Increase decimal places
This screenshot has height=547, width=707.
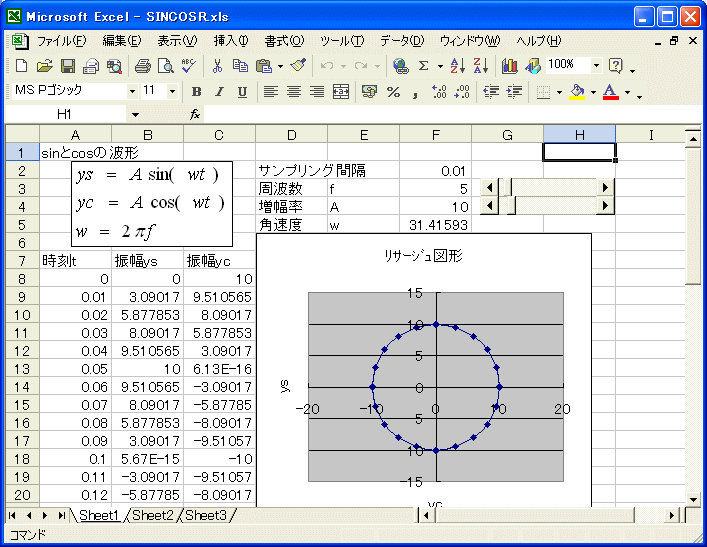click(438, 92)
